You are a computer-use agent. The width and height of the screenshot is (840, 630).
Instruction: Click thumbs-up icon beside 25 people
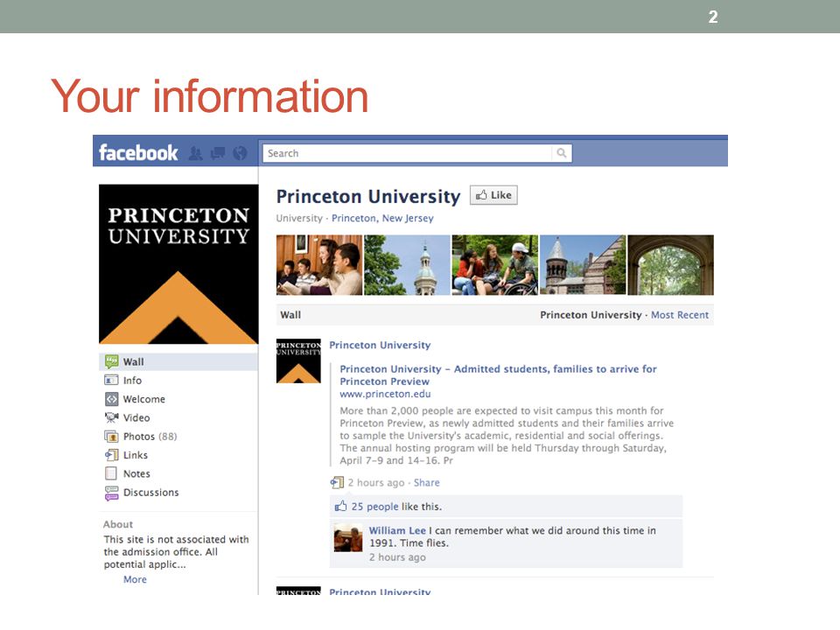pyautogui.click(x=340, y=507)
